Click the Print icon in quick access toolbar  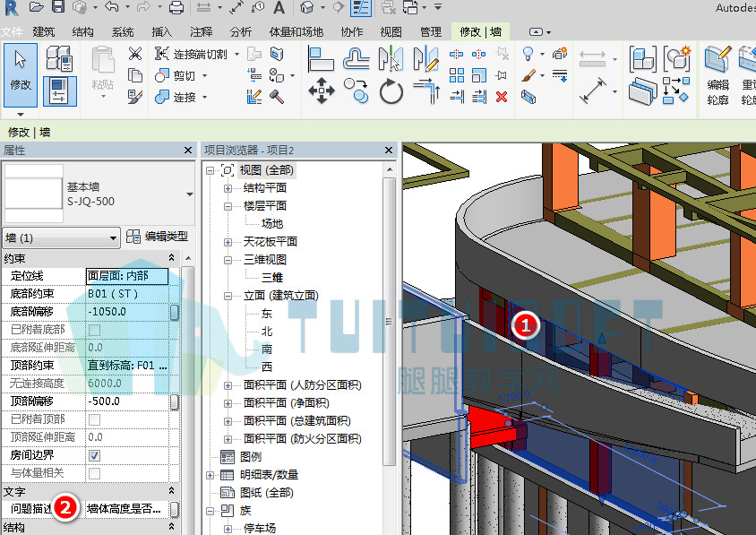(176, 7)
